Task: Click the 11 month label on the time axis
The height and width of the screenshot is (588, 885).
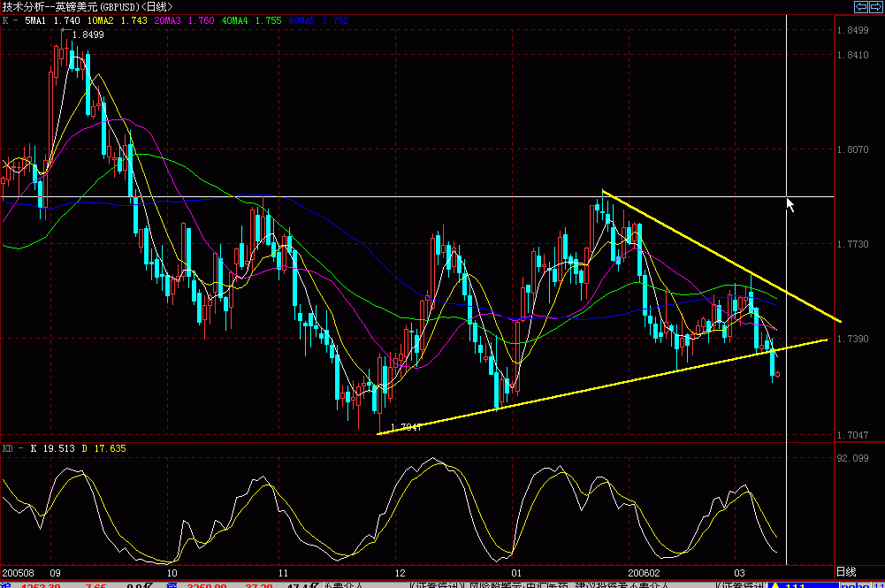Action: pos(283,573)
